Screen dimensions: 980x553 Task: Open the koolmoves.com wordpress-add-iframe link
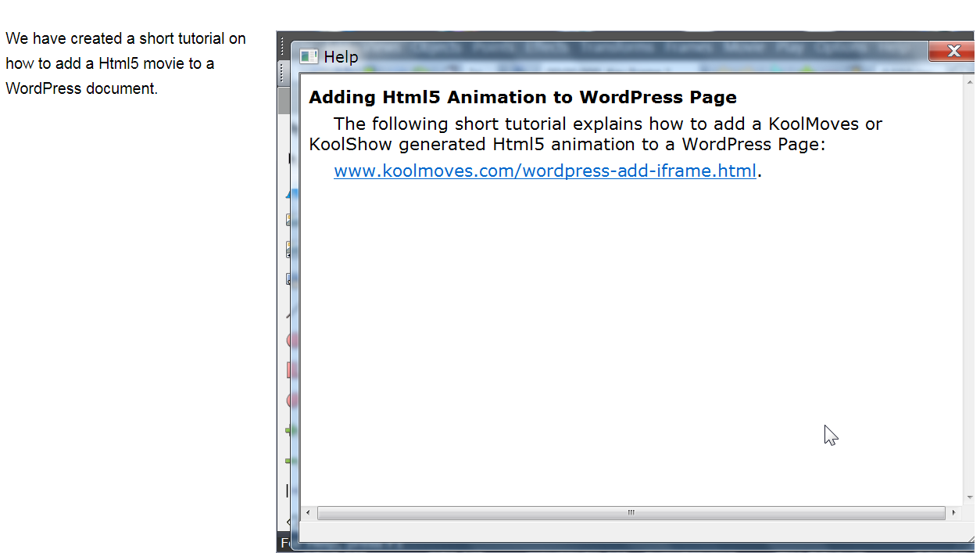[x=545, y=171]
